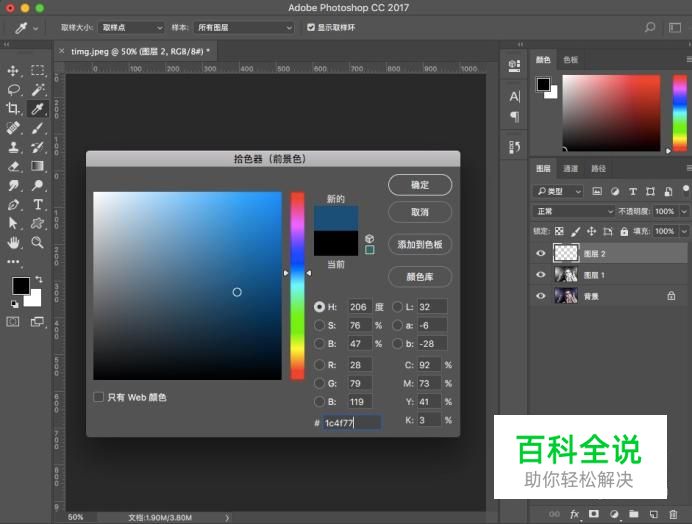Image resolution: width=692 pixels, height=524 pixels.
Task: Open the workspace switcher icon
Action: click(x=675, y=27)
